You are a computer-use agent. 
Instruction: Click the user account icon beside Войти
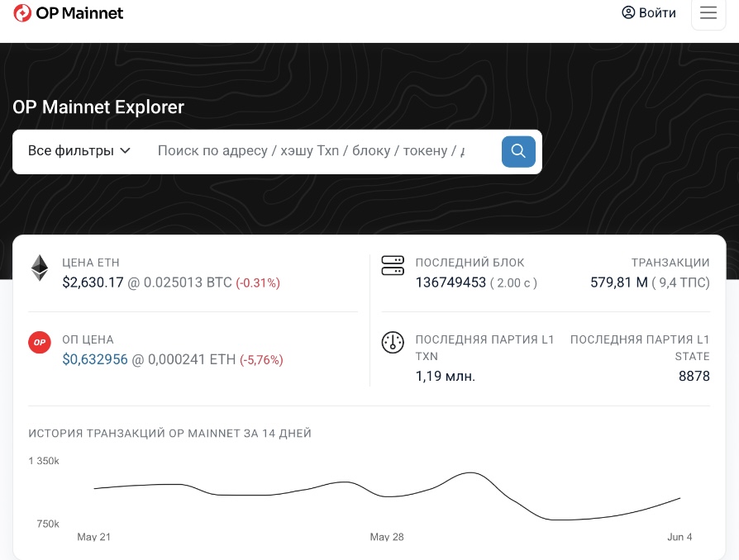pyautogui.click(x=628, y=12)
